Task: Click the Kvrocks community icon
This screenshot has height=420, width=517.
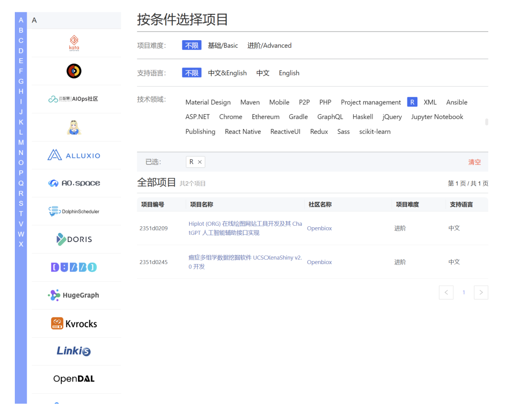Action: point(74,323)
